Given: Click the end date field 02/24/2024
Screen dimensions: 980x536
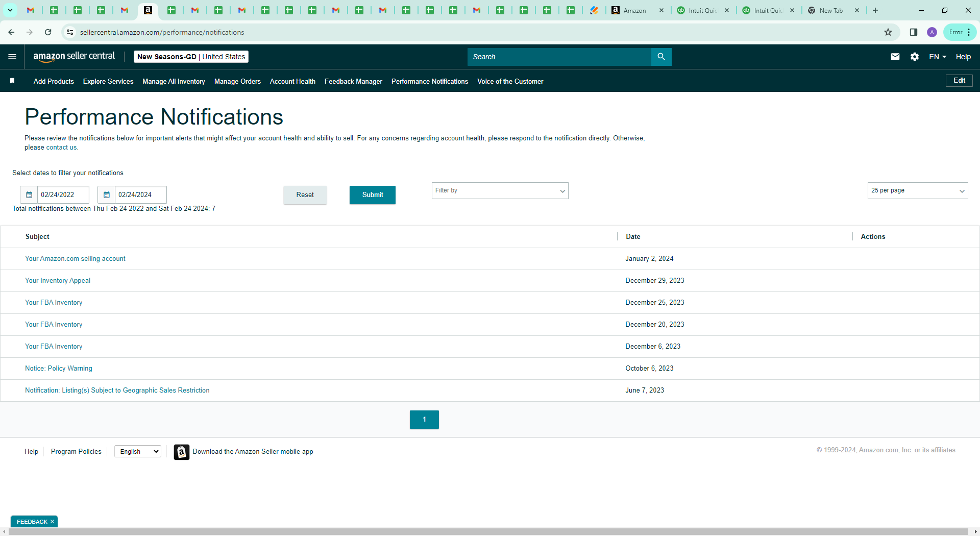Looking at the screenshot, I should (x=141, y=194).
